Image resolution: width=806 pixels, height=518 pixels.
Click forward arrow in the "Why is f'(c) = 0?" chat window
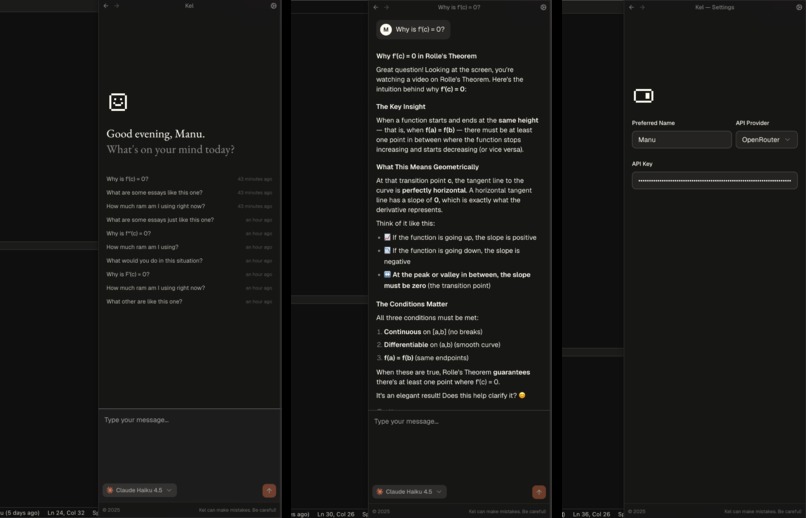coord(387,7)
